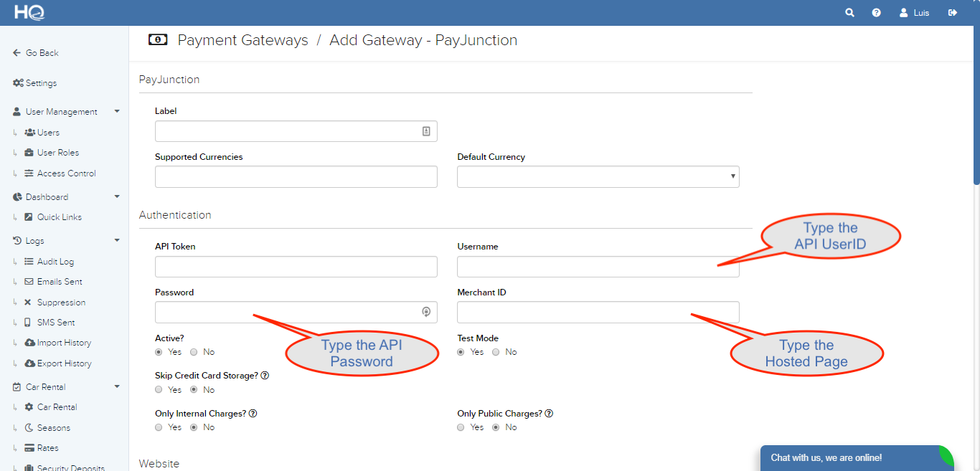
Task: Click the Dashboard pie chart icon
Action: coord(17,197)
